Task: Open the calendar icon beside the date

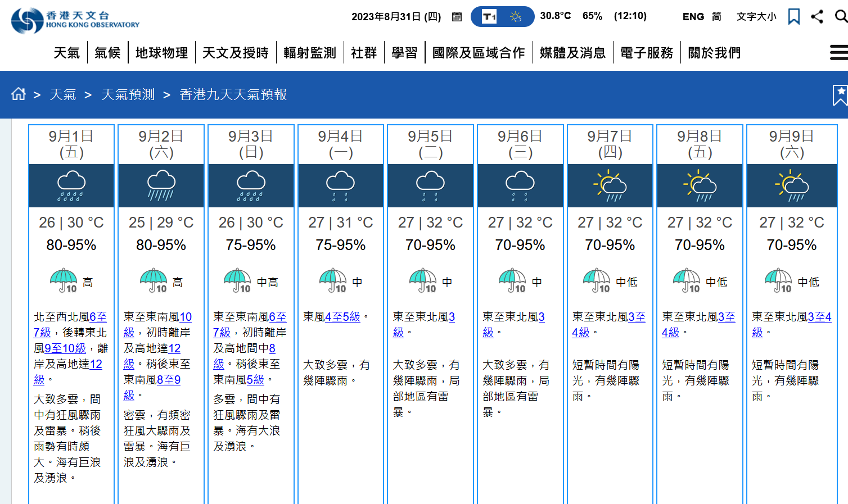Action: pyautogui.click(x=457, y=17)
